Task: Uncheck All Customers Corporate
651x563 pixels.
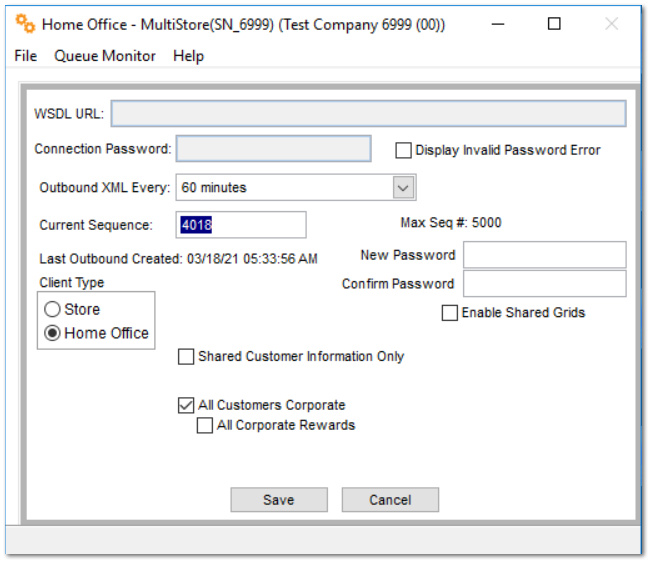Action: point(186,405)
